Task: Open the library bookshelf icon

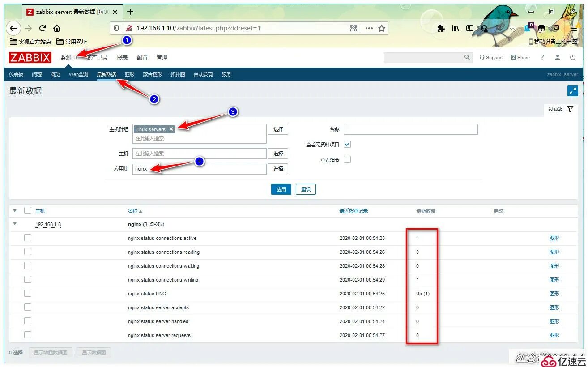Action: coord(456,28)
